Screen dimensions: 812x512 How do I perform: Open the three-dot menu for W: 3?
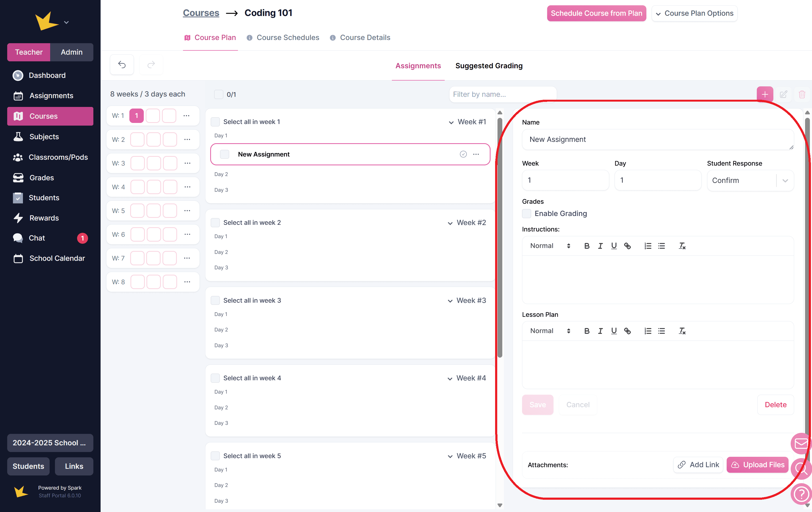click(187, 163)
